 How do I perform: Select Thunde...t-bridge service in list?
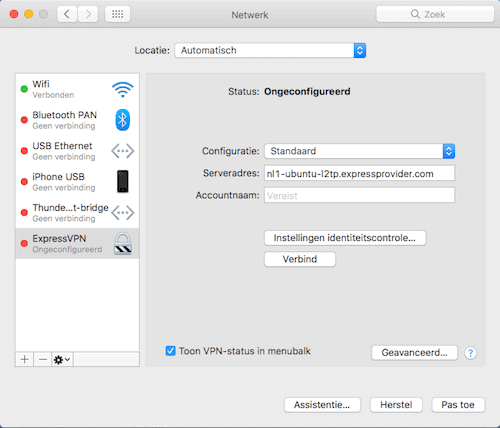pyautogui.click(x=77, y=213)
